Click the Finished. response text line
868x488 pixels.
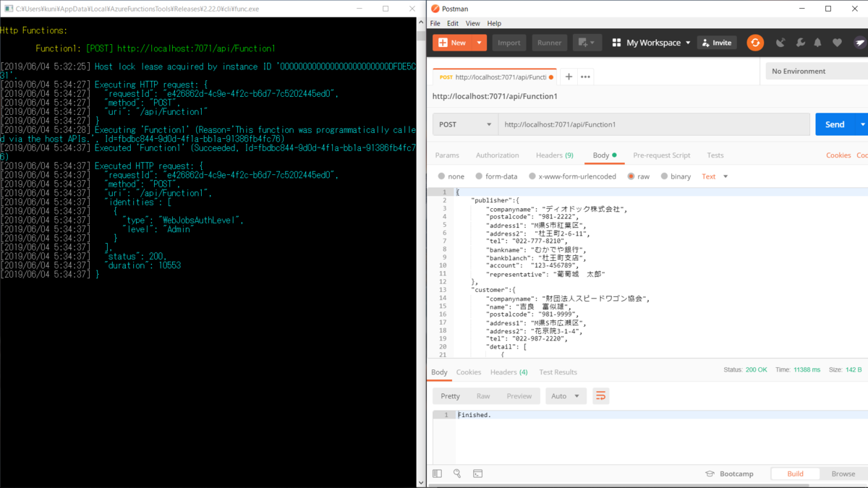click(x=475, y=415)
